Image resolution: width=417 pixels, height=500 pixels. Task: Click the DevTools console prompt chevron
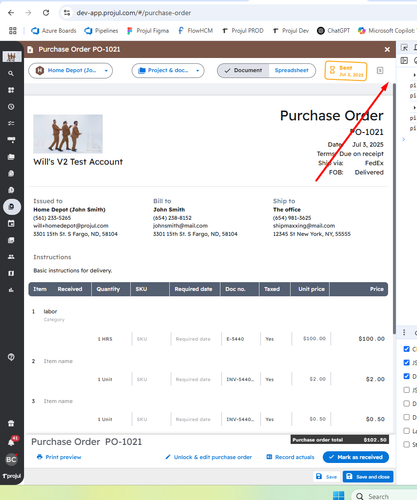[x=404, y=139]
